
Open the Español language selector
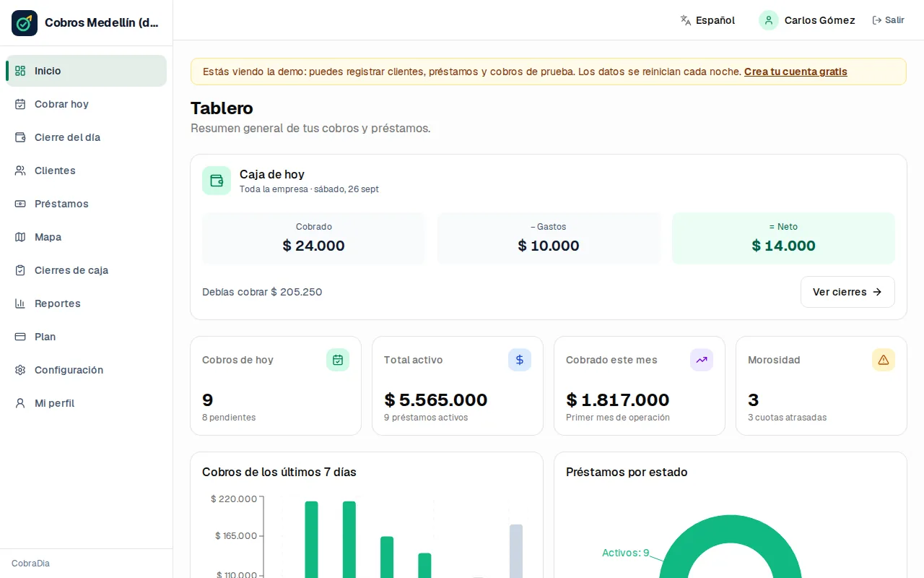tap(707, 20)
